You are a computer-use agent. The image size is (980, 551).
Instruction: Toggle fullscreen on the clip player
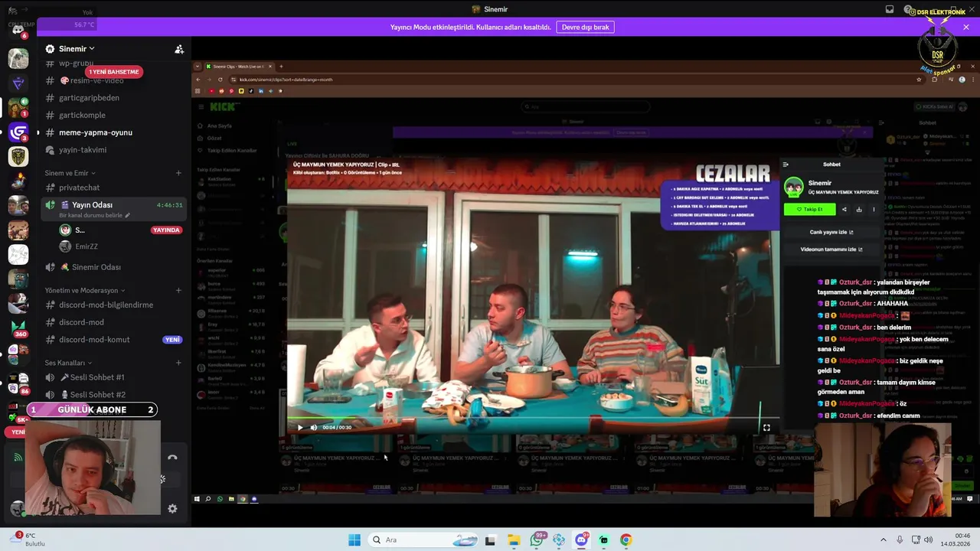pos(766,428)
